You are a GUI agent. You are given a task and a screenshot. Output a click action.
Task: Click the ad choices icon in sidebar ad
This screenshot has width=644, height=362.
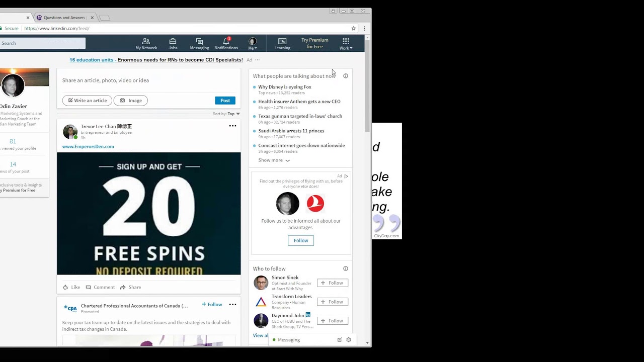(346, 176)
